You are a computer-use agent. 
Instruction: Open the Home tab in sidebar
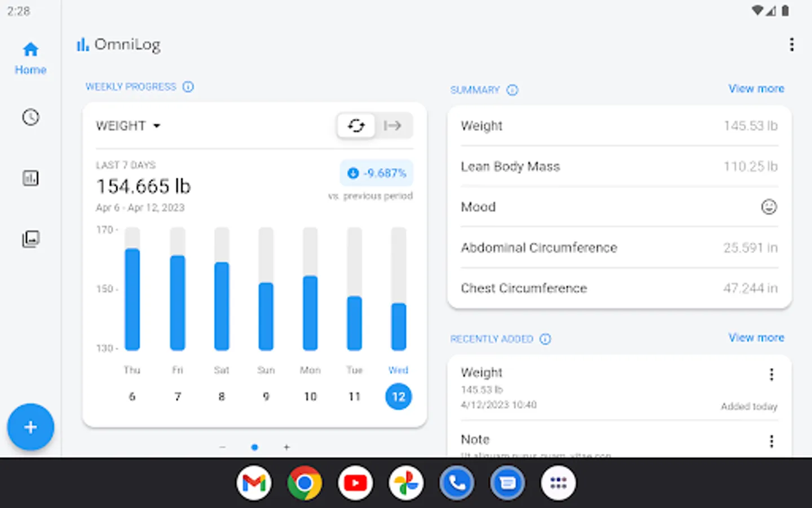point(30,58)
